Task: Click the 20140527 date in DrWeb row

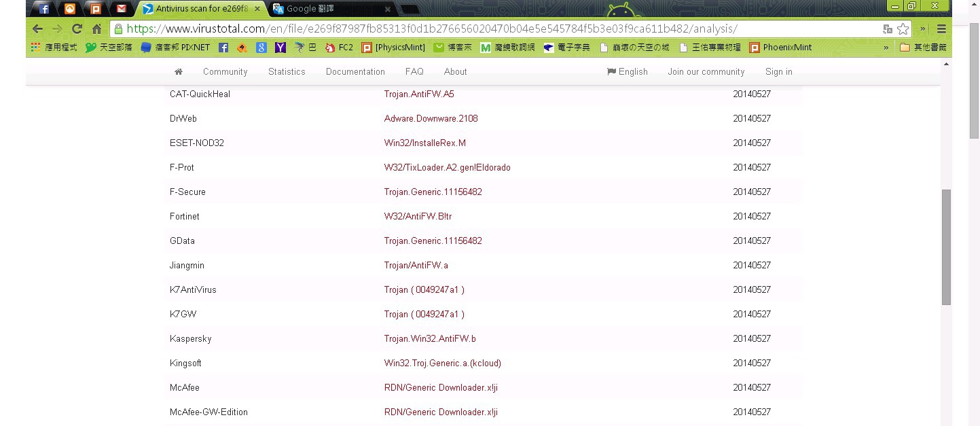Action: [752, 118]
